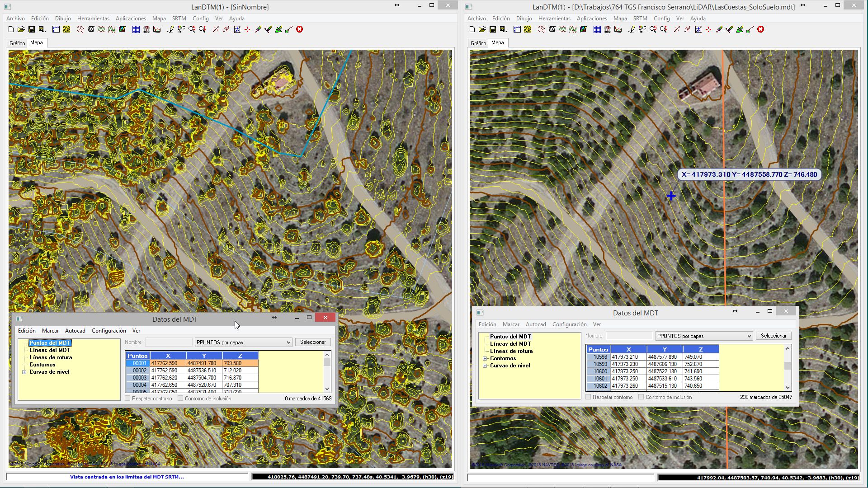Image resolution: width=868 pixels, height=488 pixels.
Task: Click X column header in right points table
Action: (628, 350)
